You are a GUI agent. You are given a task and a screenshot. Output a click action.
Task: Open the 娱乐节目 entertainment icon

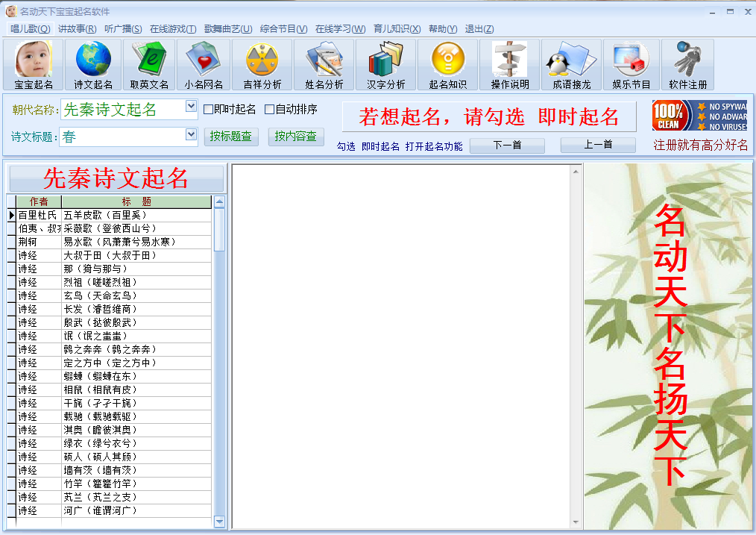tap(631, 65)
